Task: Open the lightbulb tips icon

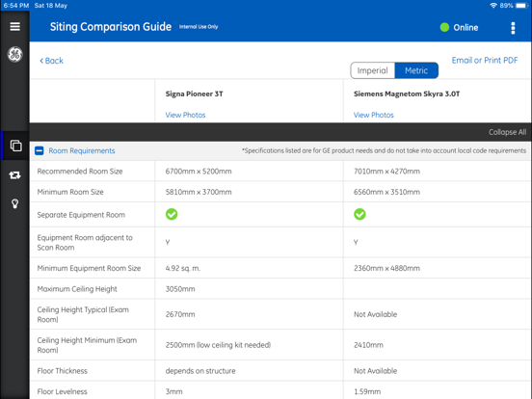Action: point(14,203)
